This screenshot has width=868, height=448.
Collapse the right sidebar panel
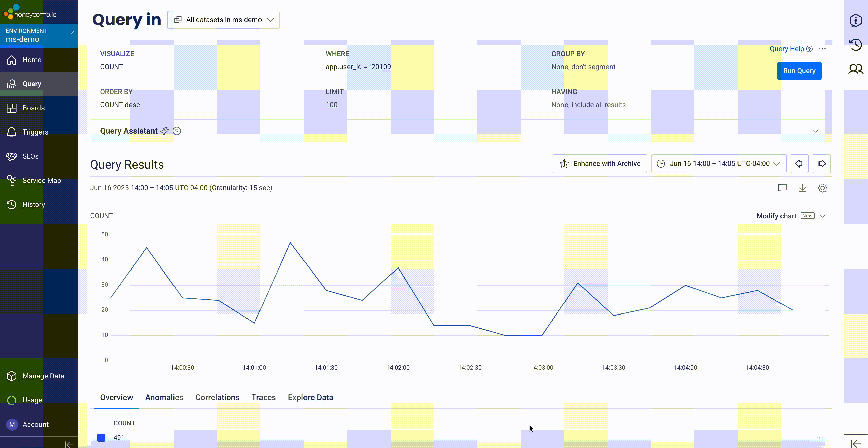856,444
